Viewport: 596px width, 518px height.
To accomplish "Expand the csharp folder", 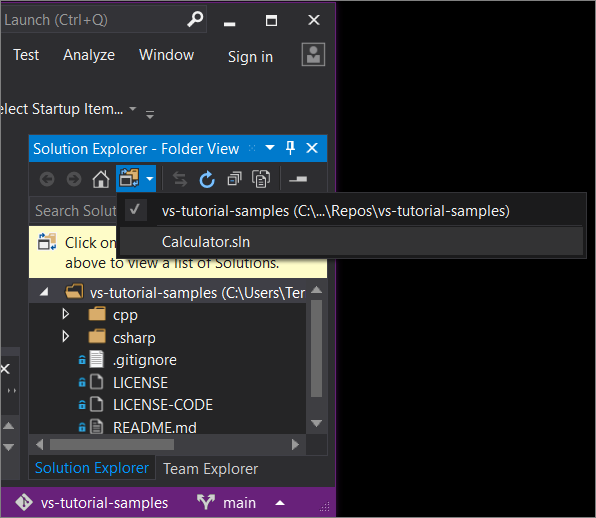I will pyautogui.click(x=65, y=337).
